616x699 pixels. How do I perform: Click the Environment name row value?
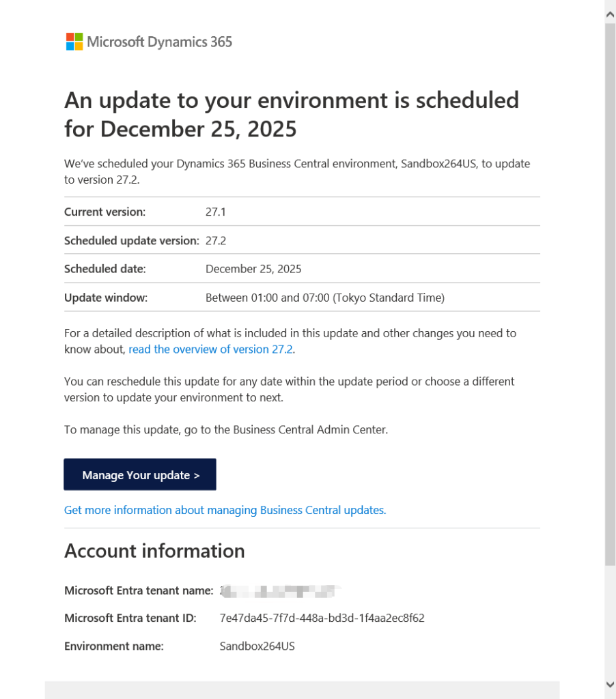tap(257, 646)
